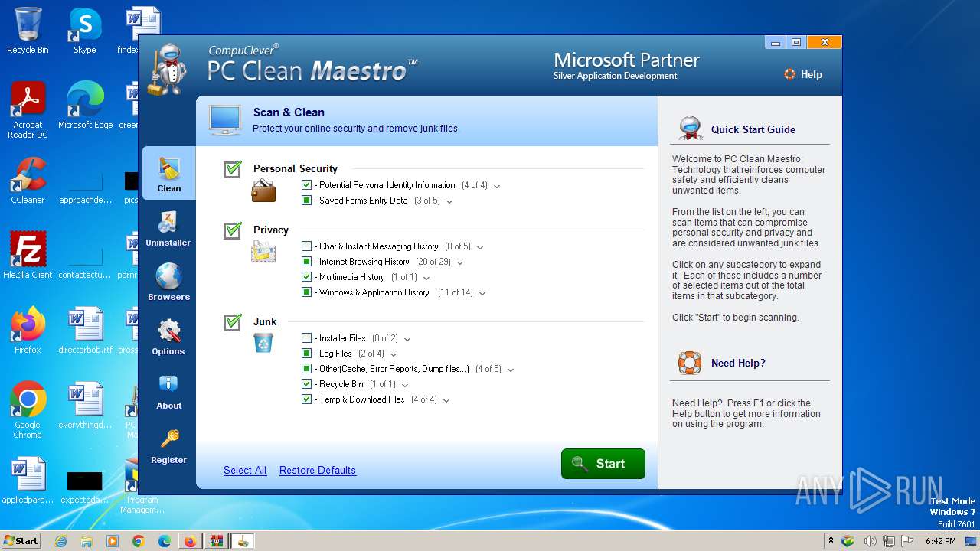Viewport: 980px width, 551px height.
Task: Open Microsoft Edge from taskbar
Action: coord(165,541)
